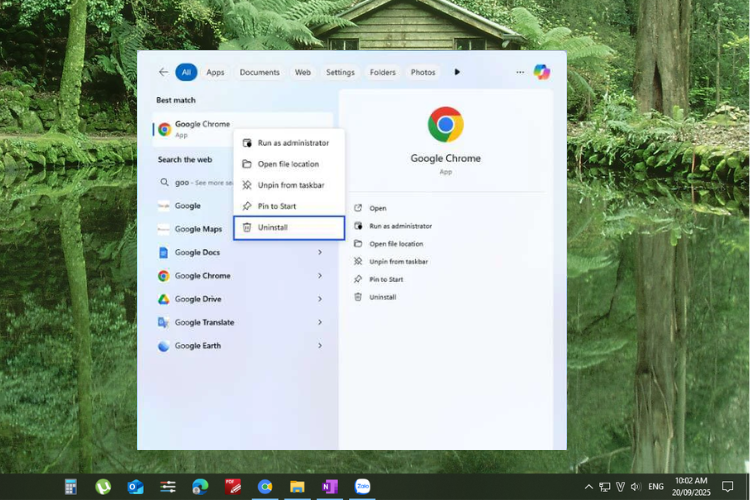Expand the Google Earth result chevron
Screen dimensions: 750x500
tap(320, 346)
